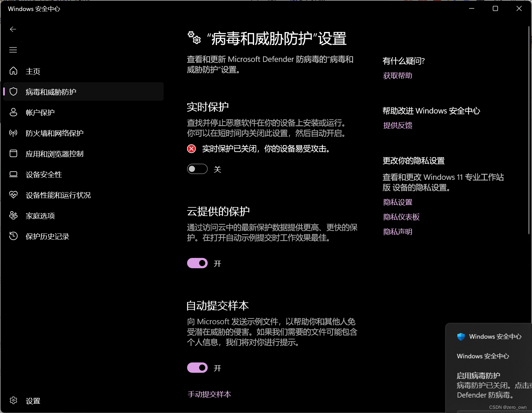Turn on the 实时保护 toggle
The height and width of the screenshot is (413, 532).
click(x=197, y=169)
